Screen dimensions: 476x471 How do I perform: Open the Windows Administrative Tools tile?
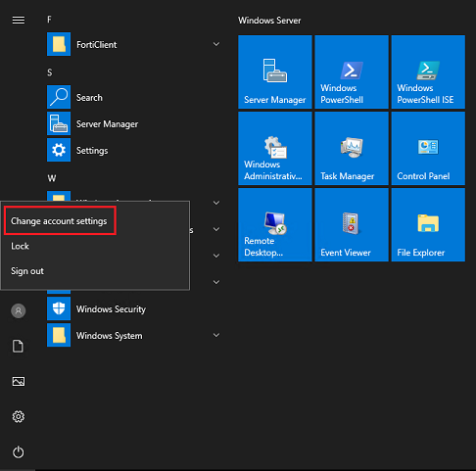[275, 148]
